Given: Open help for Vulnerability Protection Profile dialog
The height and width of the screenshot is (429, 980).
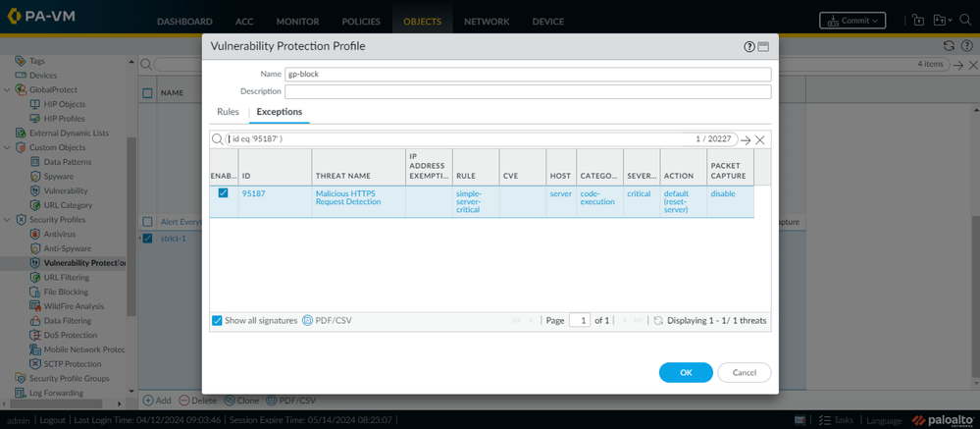Looking at the screenshot, I should [x=749, y=46].
